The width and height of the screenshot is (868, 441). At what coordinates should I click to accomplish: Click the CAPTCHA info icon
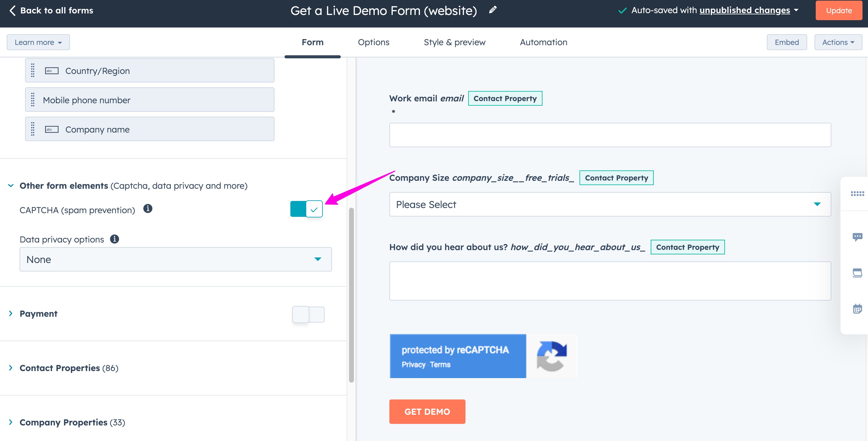tap(148, 209)
